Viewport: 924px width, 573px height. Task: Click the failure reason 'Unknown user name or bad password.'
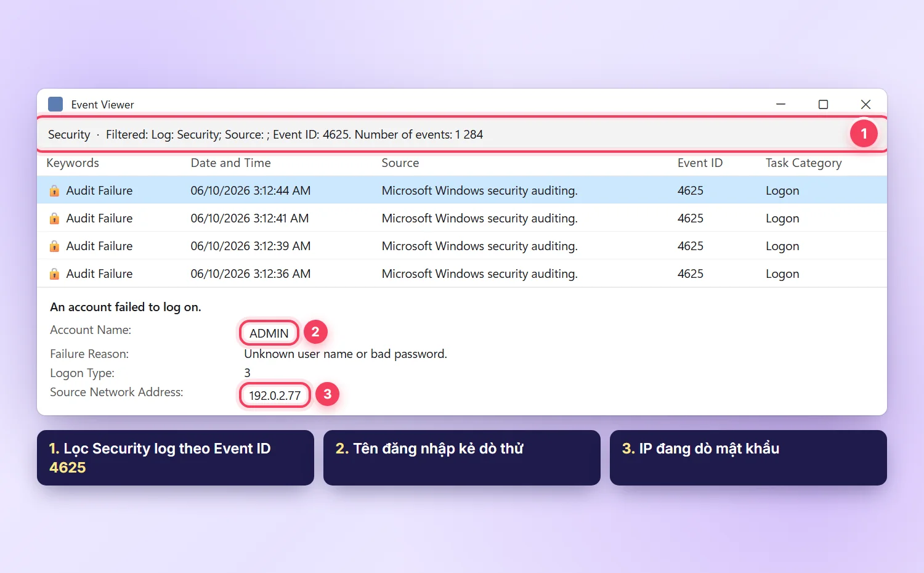click(346, 354)
